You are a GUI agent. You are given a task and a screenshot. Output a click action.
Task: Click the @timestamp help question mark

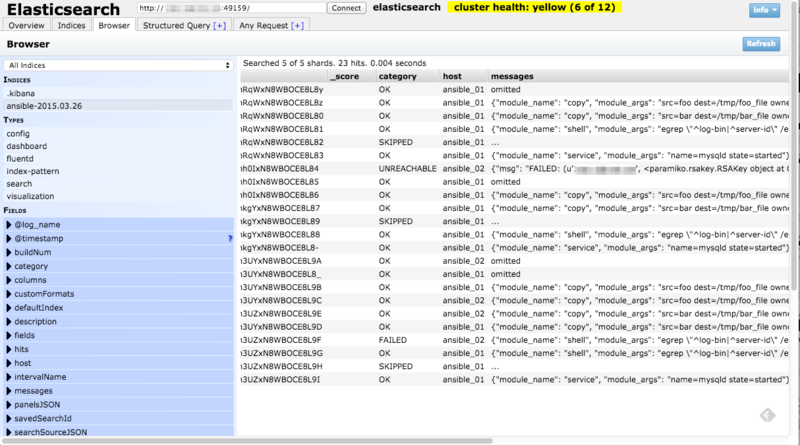tap(230, 238)
